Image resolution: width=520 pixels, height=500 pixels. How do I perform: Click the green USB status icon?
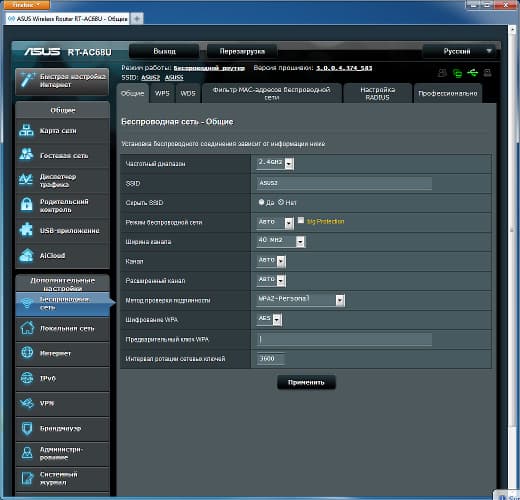[x=473, y=72]
